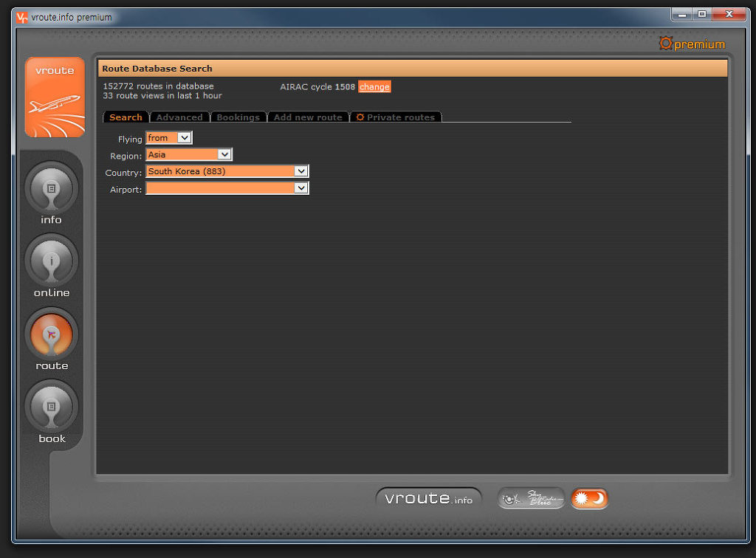Open the Private routes tab

pos(396,117)
